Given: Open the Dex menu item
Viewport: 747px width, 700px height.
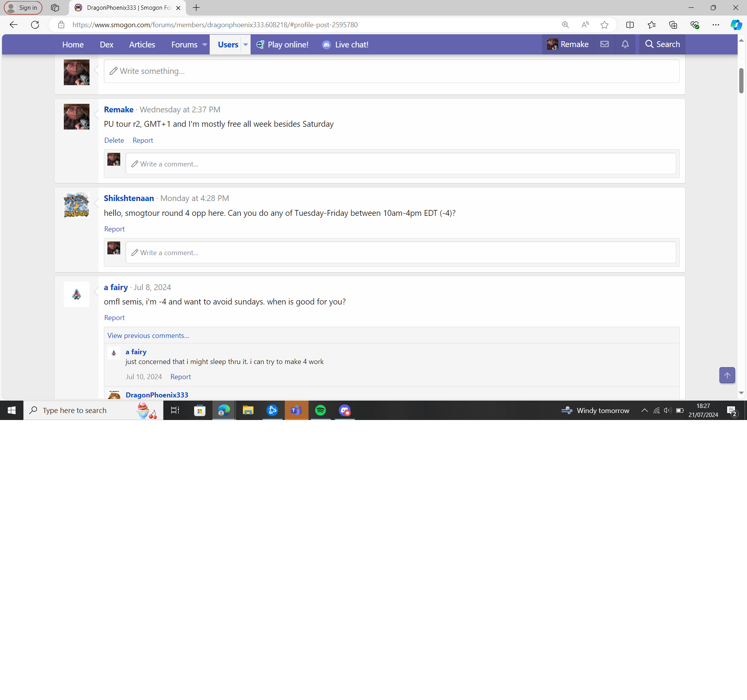Looking at the screenshot, I should point(106,45).
